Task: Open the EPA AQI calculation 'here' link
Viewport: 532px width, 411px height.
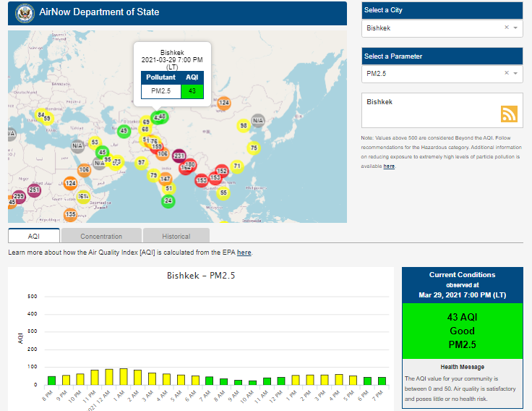Action: point(244,253)
